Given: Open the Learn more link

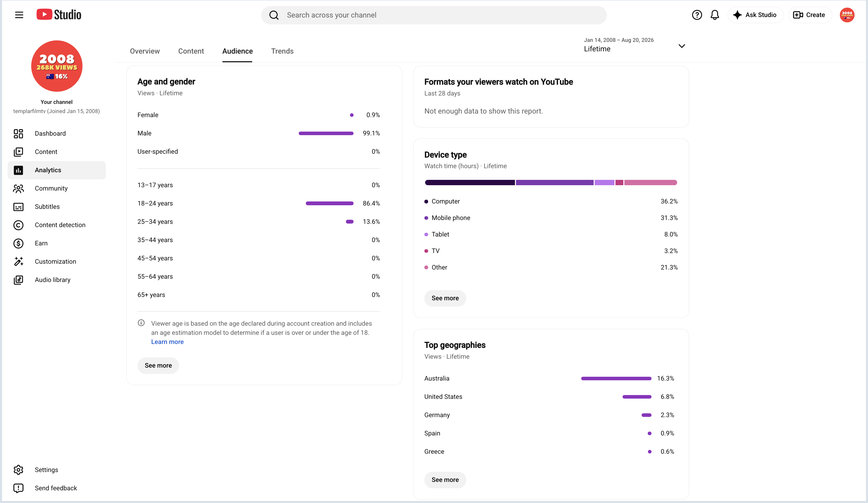Looking at the screenshot, I should pyautogui.click(x=168, y=342).
